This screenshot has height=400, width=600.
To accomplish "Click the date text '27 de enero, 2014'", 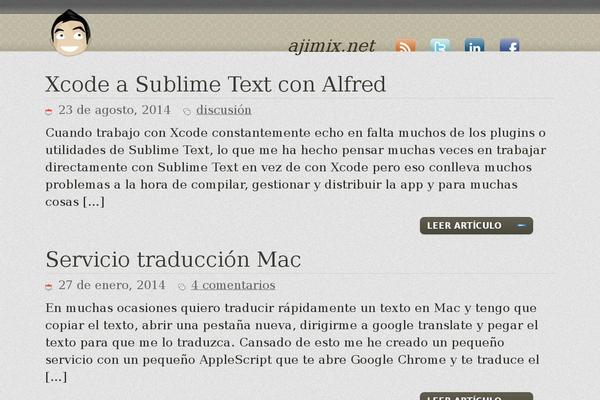I will pos(112,285).
